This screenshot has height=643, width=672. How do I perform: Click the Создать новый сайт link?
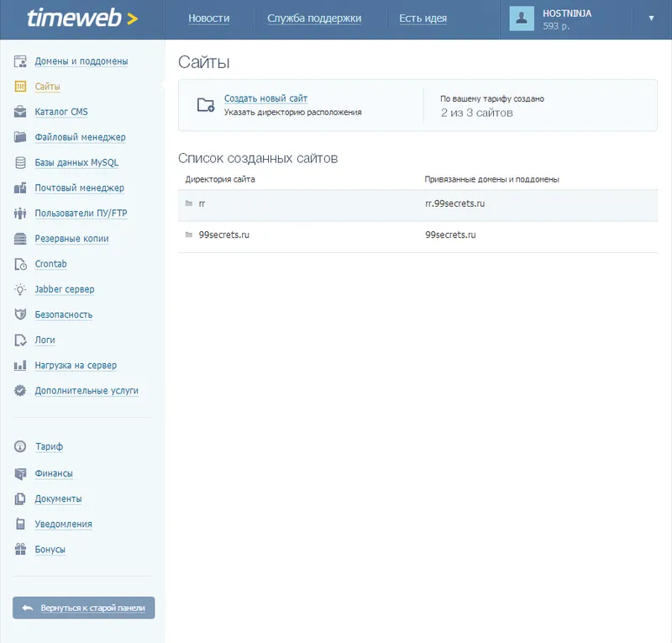point(265,98)
